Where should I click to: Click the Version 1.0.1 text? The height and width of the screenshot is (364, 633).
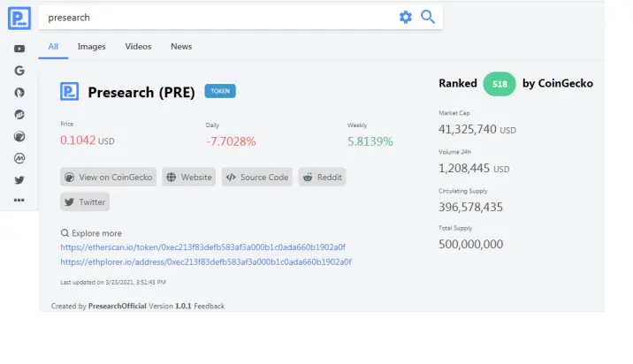pos(170,307)
